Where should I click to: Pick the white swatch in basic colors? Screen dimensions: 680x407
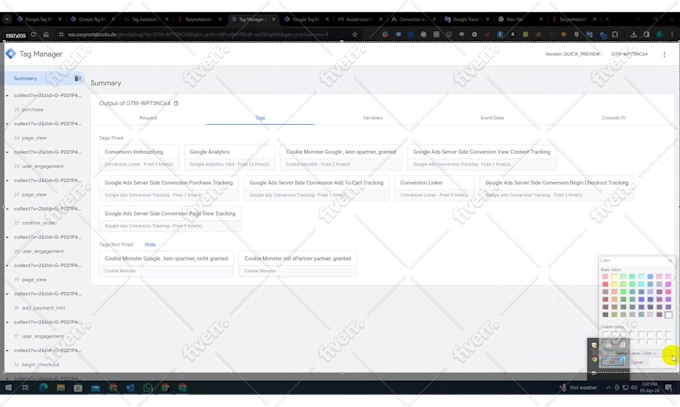tap(668, 315)
